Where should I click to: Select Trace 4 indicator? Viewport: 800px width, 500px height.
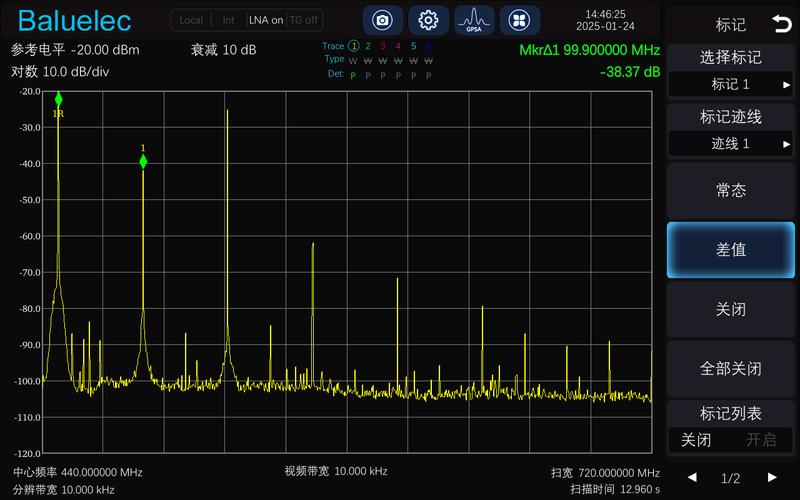398,46
